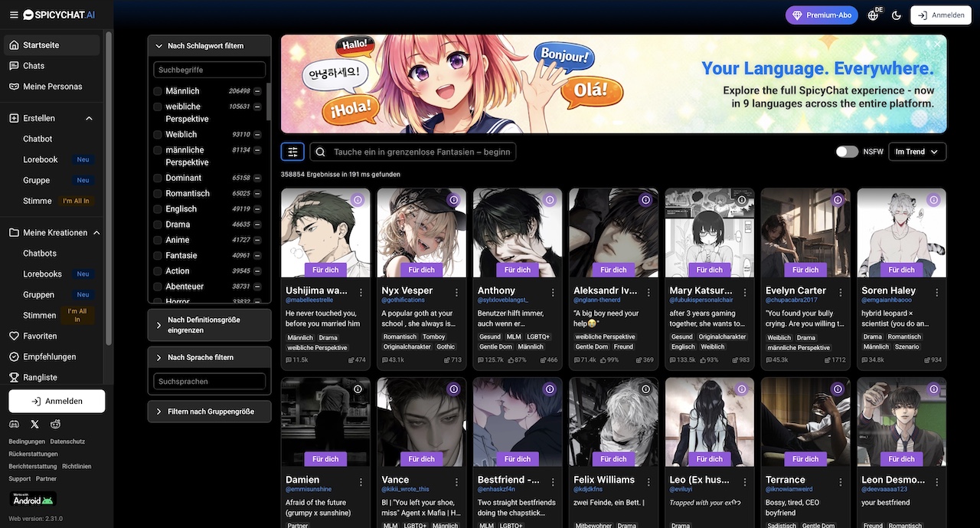Click the Anmelden button in top bar
Image resolution: width=980 pixels, height=528 pixels.
tap(941, 15)
